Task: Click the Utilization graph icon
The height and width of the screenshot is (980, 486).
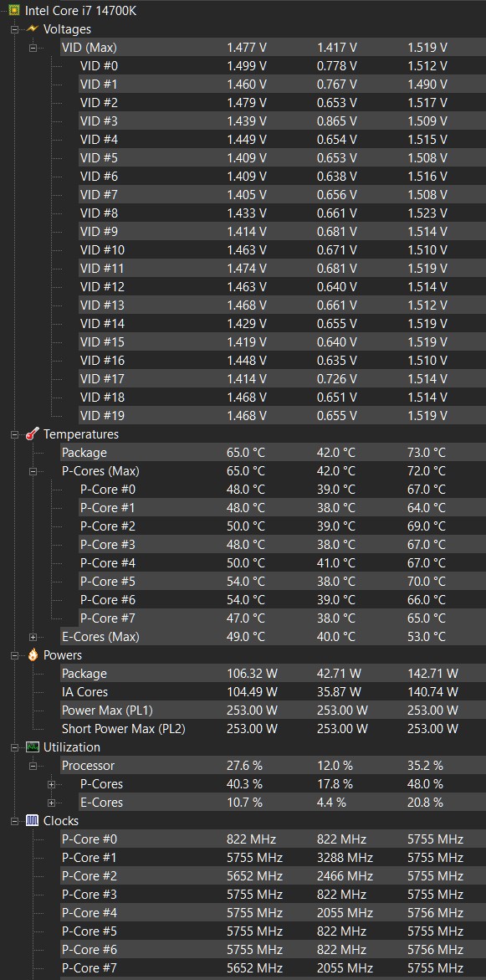Action: (33, 747)
